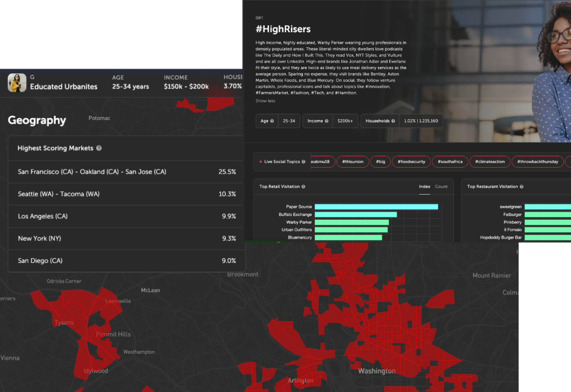Click Top Retail Visitation help icon
This screenshot has width=571, height=392.
click(303, 187)
